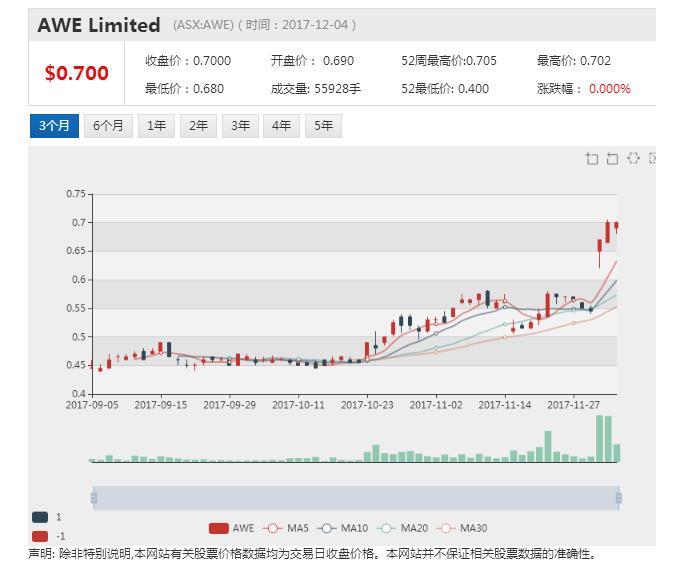Click the zoom reset (undo zoom) icon

(x=612, y=159)
